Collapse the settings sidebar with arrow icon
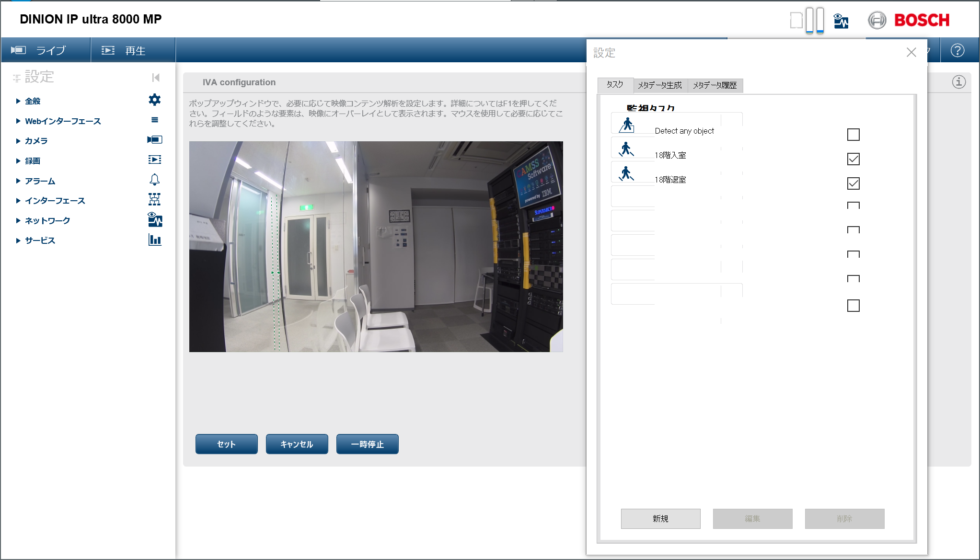This screenshot has height=560, width=980. (156, 78)
